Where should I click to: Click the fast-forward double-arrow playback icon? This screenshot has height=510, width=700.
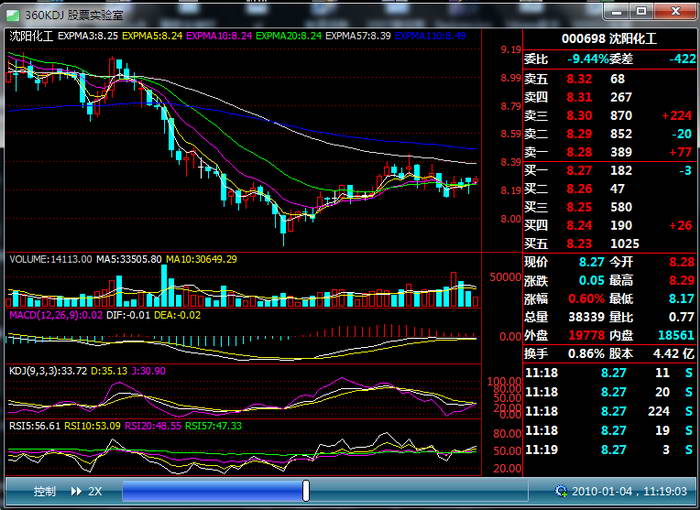(x=76, y=491)
